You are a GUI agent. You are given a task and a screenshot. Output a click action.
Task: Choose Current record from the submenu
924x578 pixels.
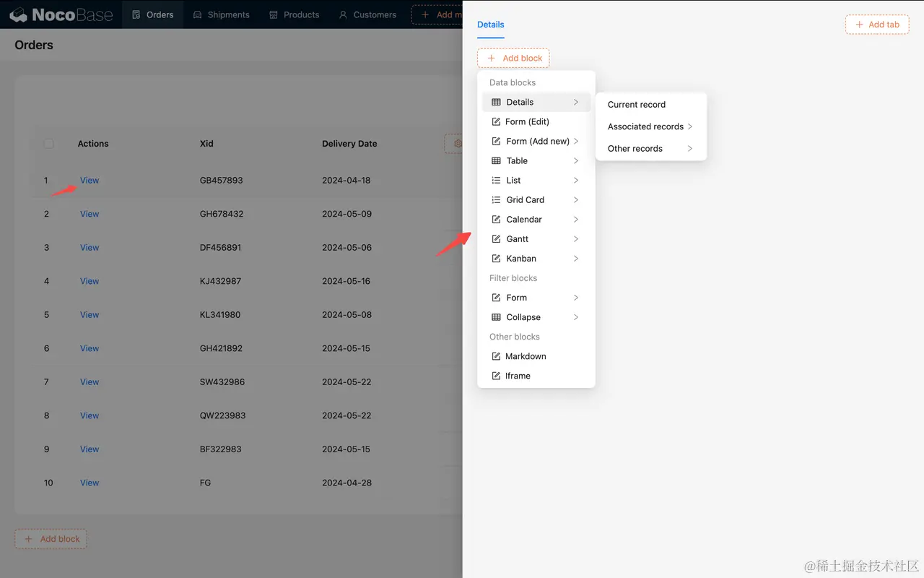[x=650, y=105]
